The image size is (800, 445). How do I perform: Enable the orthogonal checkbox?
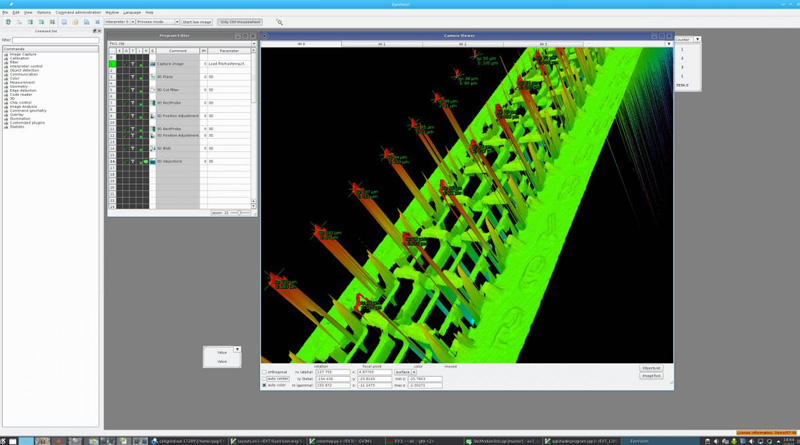(x=265, y=372)
